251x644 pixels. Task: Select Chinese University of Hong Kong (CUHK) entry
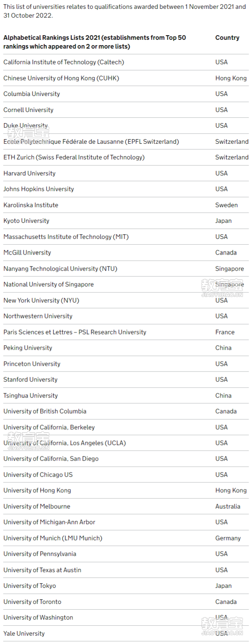126,78
